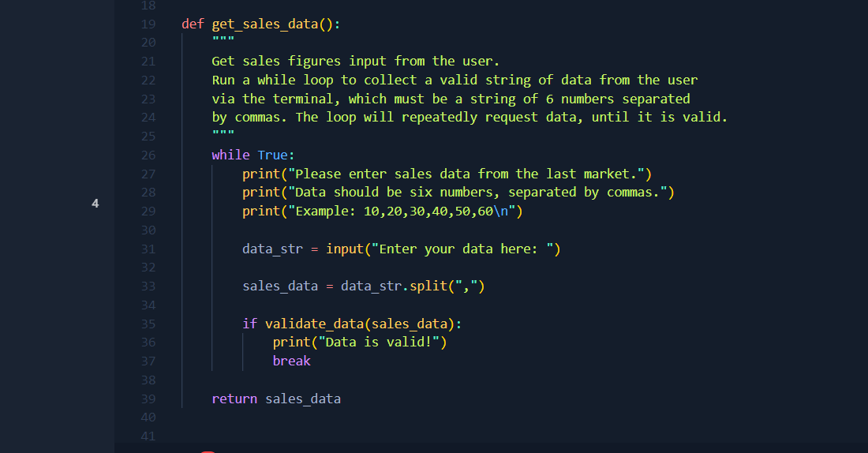The height and width of the screenshot is (453, 868).
Task: Click line number 19 in the gutter
Action: 148,24
